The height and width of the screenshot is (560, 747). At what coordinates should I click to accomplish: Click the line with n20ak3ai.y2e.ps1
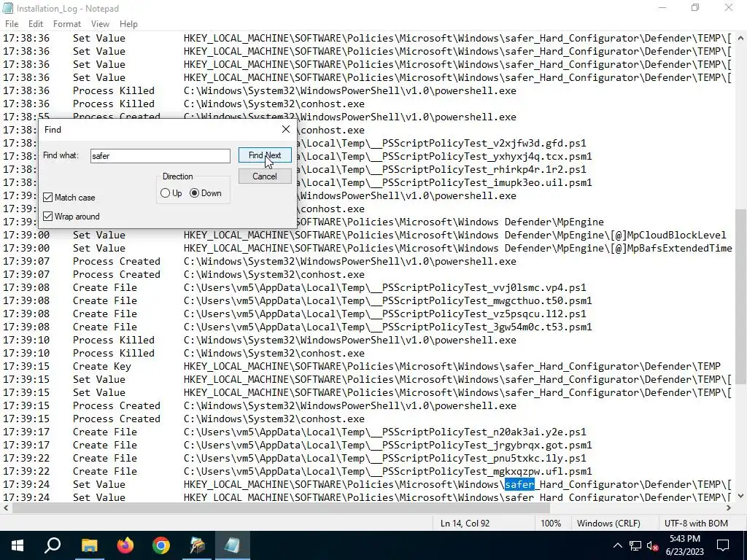tap(295, 432)
